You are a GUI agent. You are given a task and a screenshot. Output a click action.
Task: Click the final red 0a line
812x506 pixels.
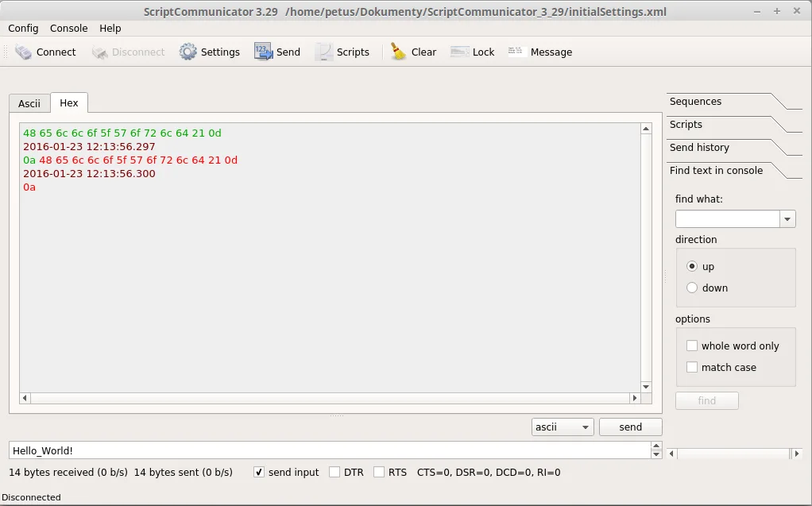coord(29,187)
